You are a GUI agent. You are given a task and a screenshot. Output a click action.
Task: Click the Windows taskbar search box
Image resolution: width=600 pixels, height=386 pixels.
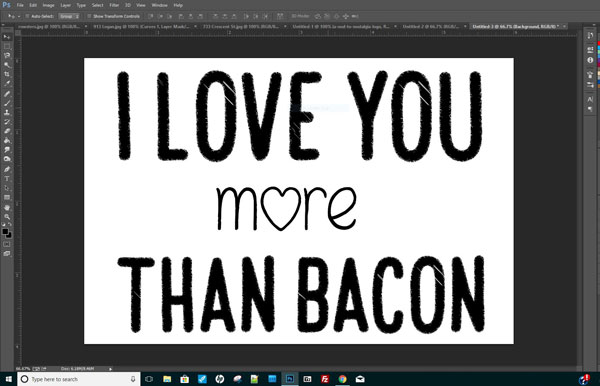pyautogui.click(x=79, y=379)
